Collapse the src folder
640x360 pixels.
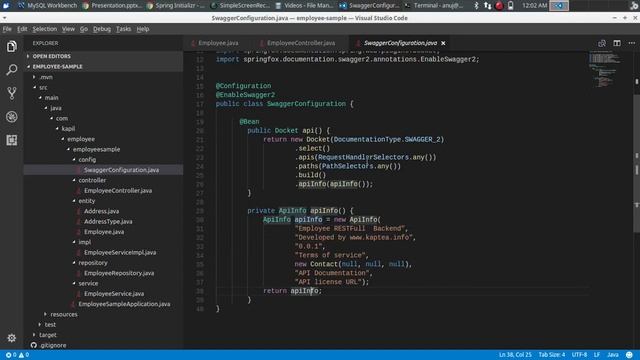(x=43, y=87)
